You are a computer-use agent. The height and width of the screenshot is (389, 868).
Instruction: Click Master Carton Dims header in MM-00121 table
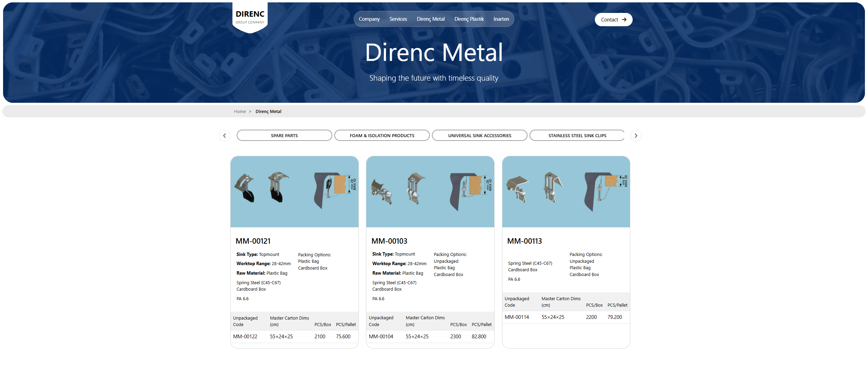[x=289, y=321]
